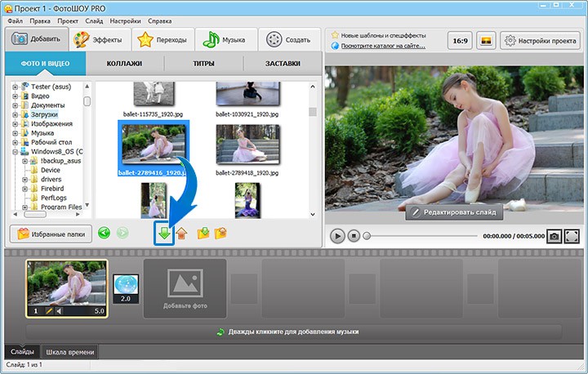The image size is (588, 374).
Task: Expand the Загрузки folder in the tree
Action: coord(15,115)
